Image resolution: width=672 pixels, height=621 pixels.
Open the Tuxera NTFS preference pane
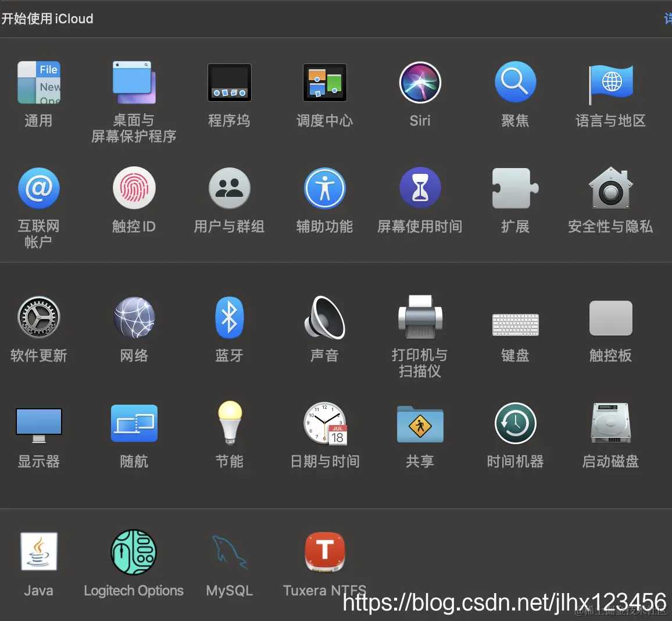pos(325,552)
